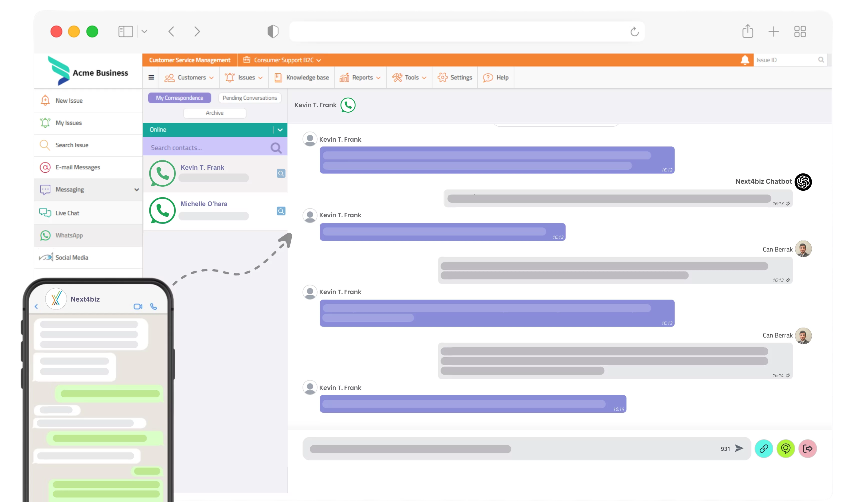The image size is (868, 502).
Task: Open the Knowledge base menu item
Action: (x=302, y=77)
